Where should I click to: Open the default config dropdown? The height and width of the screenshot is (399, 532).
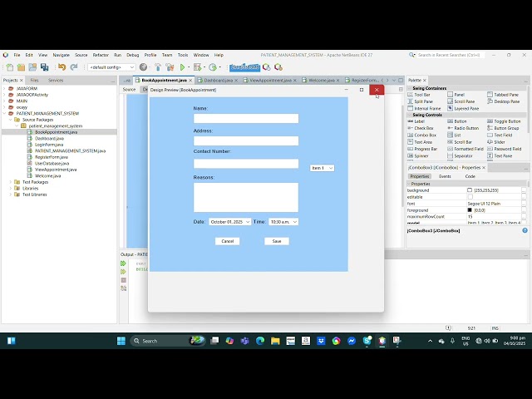click(111, 67)
